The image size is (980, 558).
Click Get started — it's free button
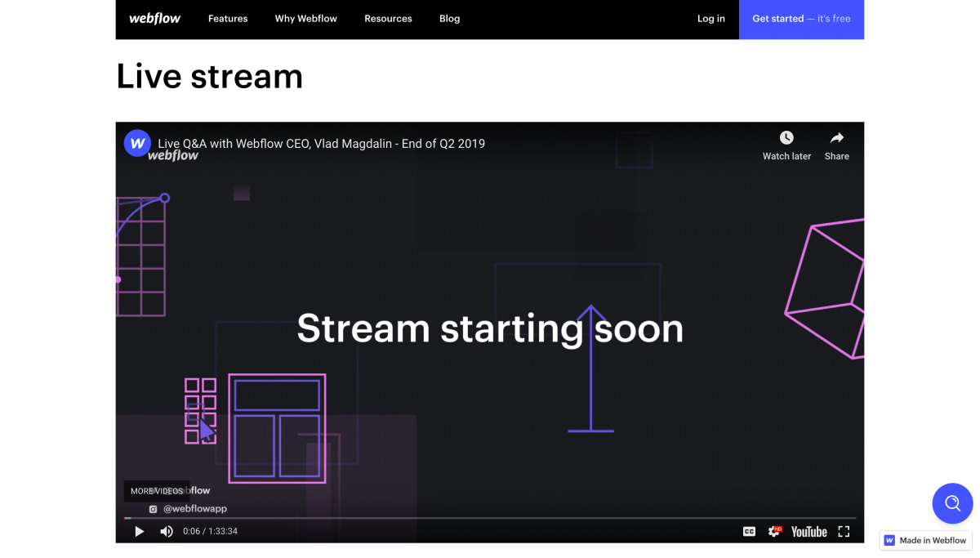tap(801, 19)
